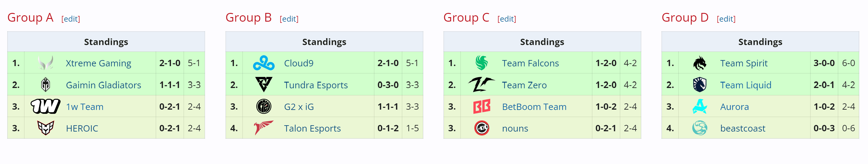Image resolution: width=868 pixels, height=164 pixels.
Task: Click the Cloud9 cloud logo
Action: coord(264,63)
